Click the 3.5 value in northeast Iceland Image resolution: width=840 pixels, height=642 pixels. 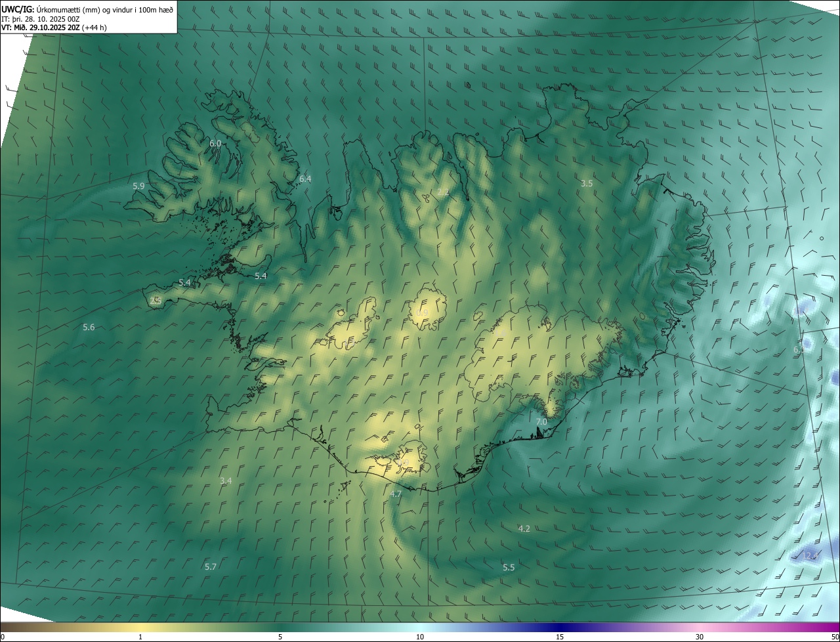[587, 183]
